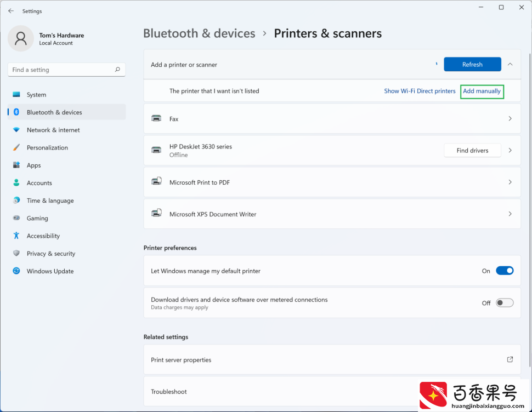The width and height of the screenshot is (532, 412).
Task: Click the Find a setting search box
Action: pyautogui.click(x=66, y=70)
